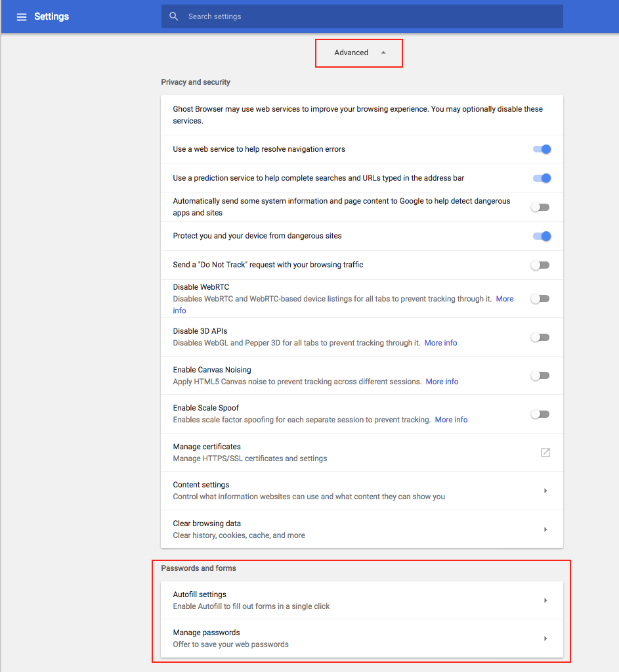Open More info link for Canvas Noising
Viewport: 619px width, 672px height.
point(442,382)
